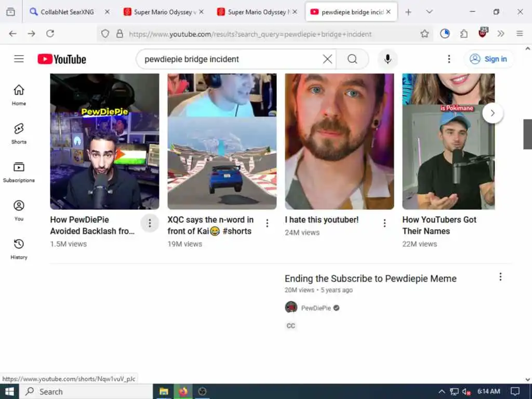Open Firefox View recent browsing icon
The height and width of the screenshot is (399, 532).
(x=10, y=12)
